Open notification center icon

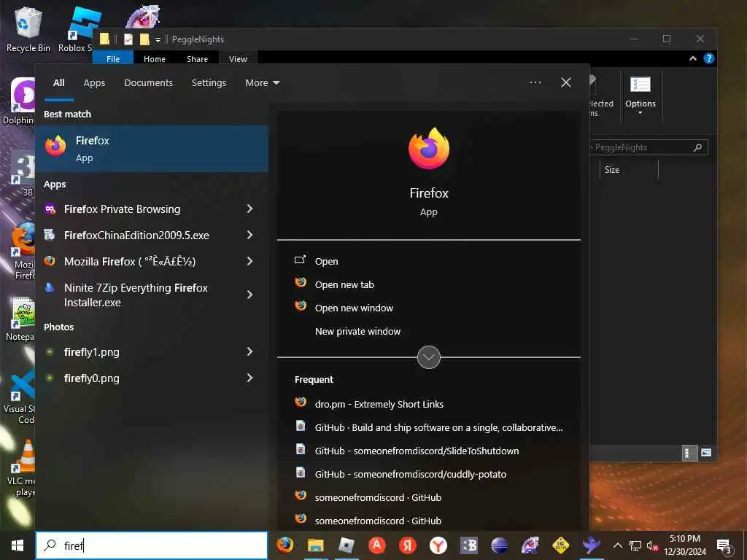coord(724,545)
